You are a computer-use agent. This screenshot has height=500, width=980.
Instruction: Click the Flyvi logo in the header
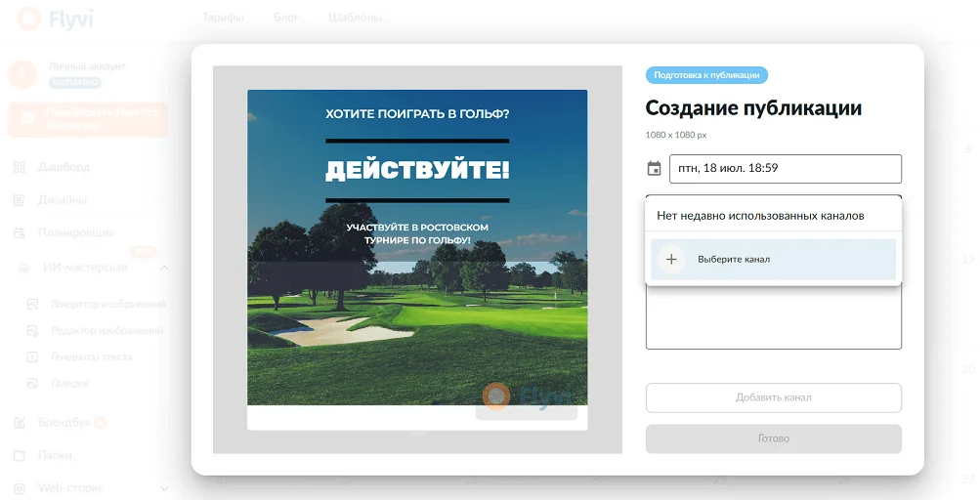[56, 18]
